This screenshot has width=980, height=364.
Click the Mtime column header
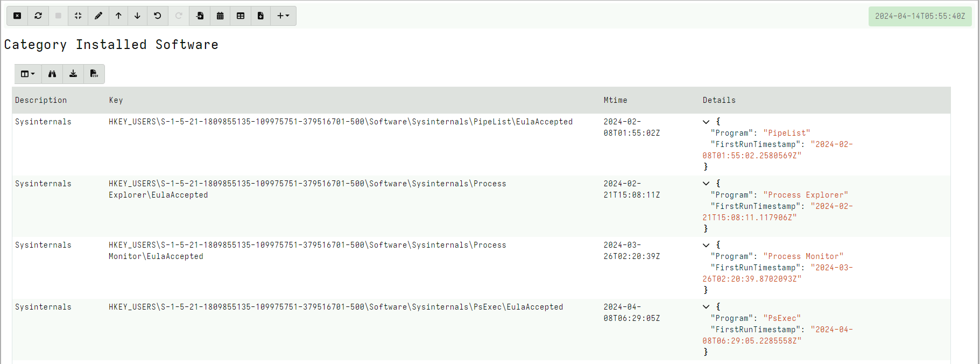point(615,100)
